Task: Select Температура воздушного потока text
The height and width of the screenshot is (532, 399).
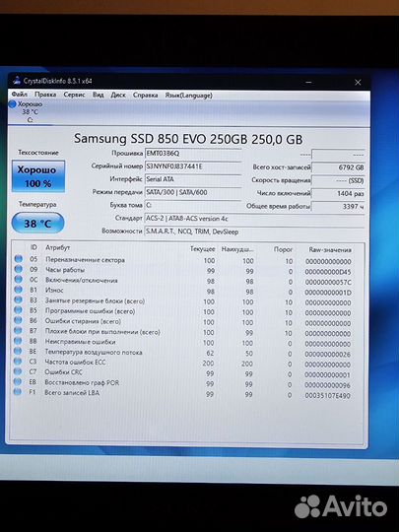Action: coord(94,352)
